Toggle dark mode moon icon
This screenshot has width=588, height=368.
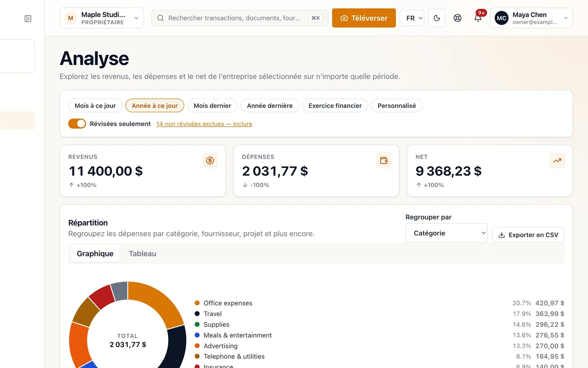(437, 18)
